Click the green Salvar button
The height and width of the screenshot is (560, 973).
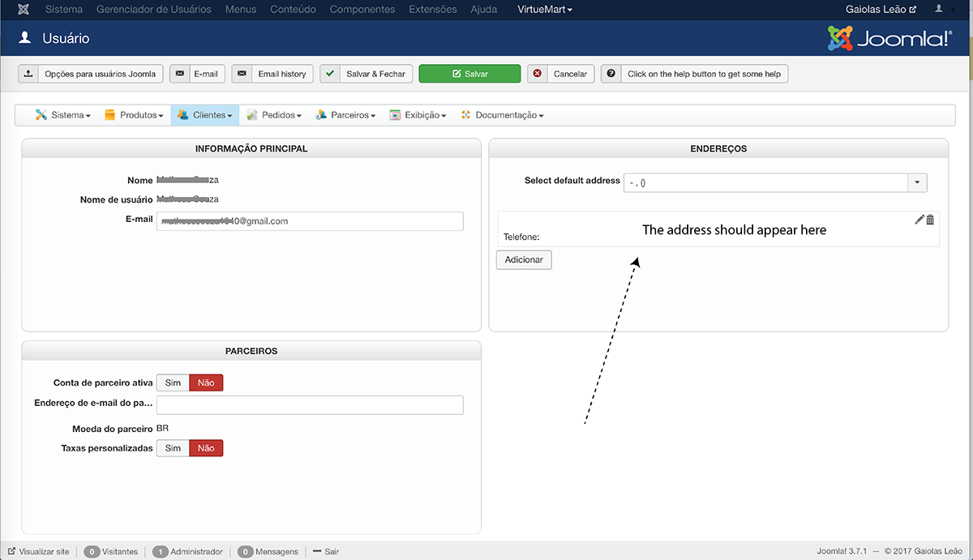point(469,74)
